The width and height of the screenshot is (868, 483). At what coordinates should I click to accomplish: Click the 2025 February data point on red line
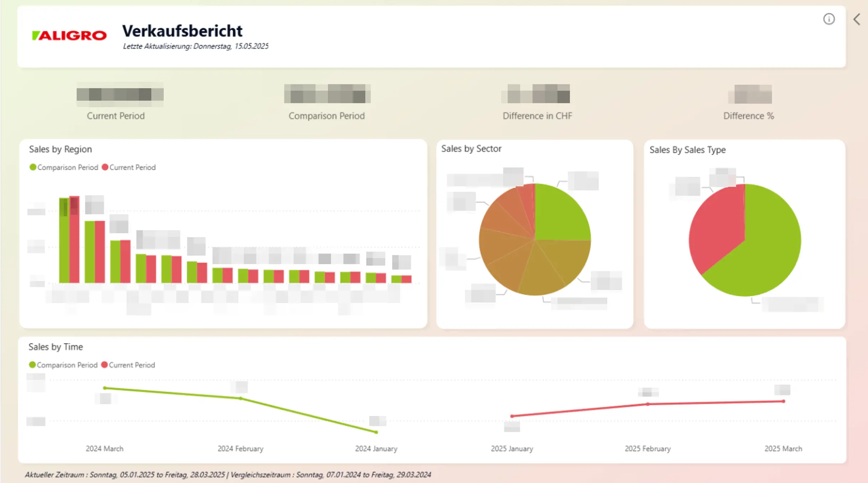647,404
